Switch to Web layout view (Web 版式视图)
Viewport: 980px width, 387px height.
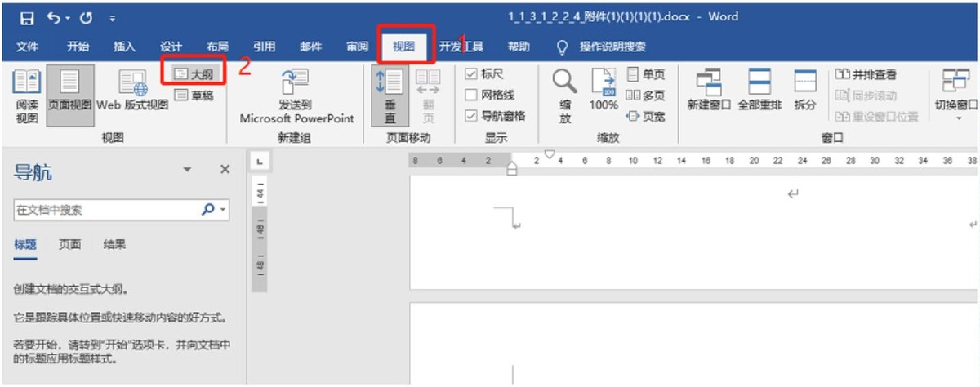[132, 96]
